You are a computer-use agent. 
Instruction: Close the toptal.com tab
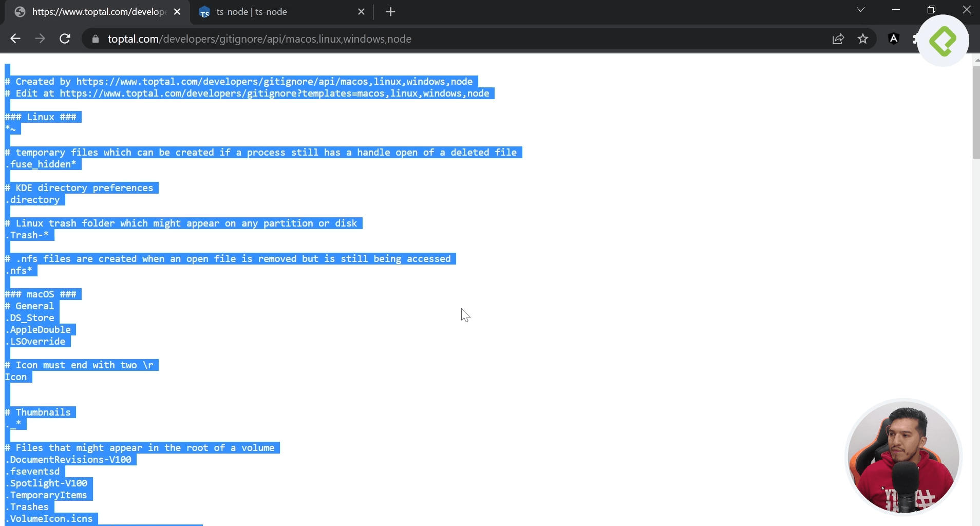coord(177,11)
